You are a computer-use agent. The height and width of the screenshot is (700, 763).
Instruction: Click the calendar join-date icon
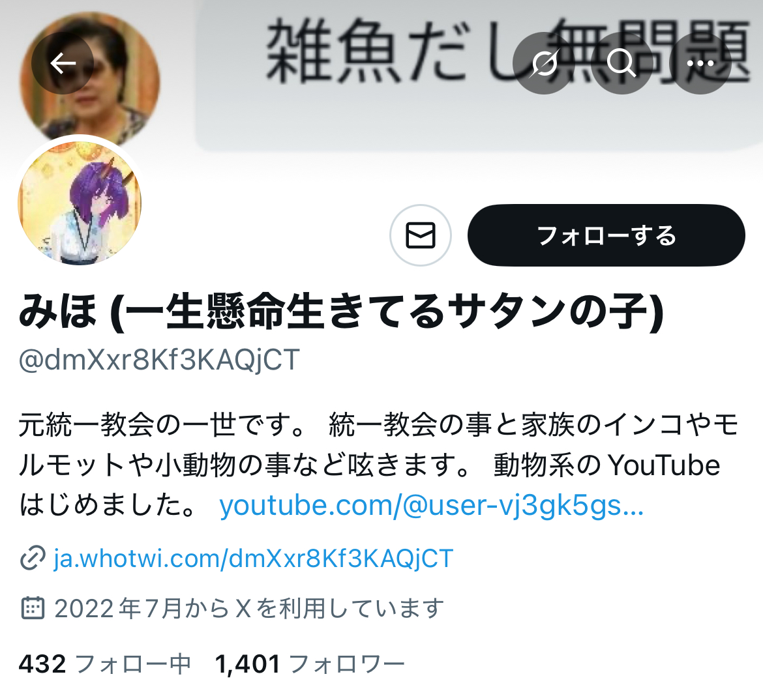33,608
